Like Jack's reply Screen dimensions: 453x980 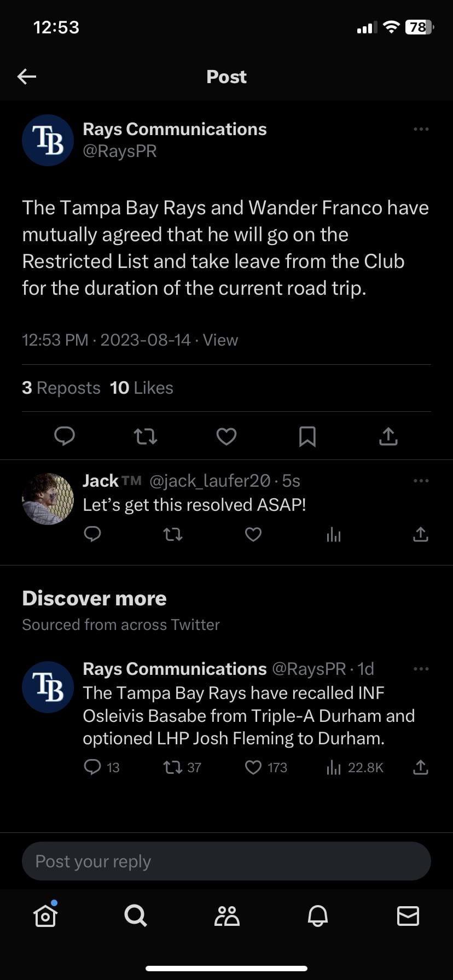coord(253,534)
